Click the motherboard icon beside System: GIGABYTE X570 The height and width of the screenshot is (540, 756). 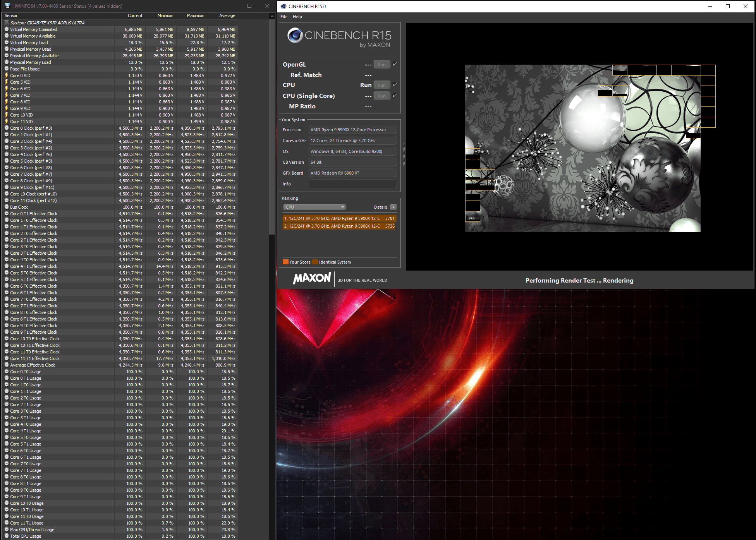(x=6, y=23)
